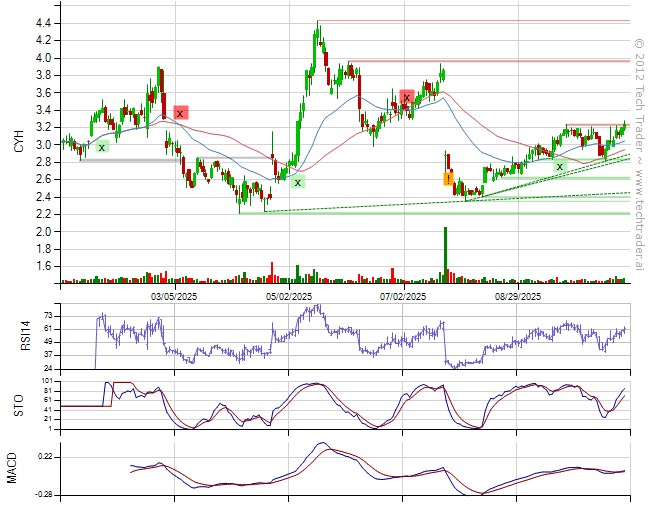Click the rightmost green x marker
Image resolution: width=657 pixels, height=514 pixels.
[x=559, y=166]
